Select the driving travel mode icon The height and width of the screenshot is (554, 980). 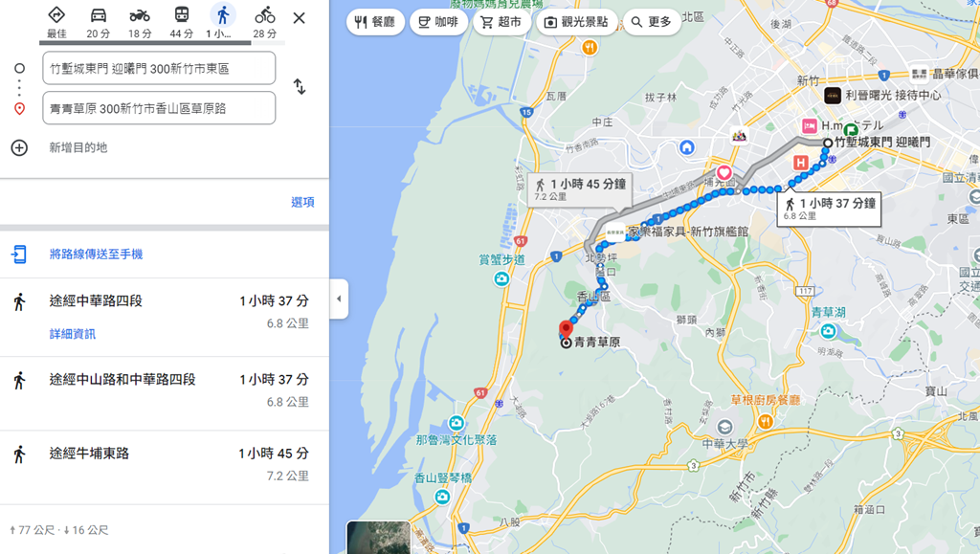coord(99,15)
